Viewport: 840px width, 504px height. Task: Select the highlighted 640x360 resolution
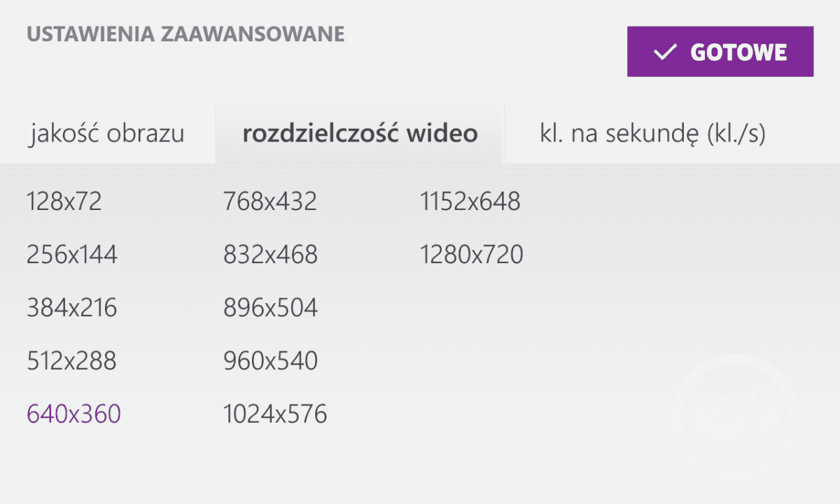tap(73, 414)
